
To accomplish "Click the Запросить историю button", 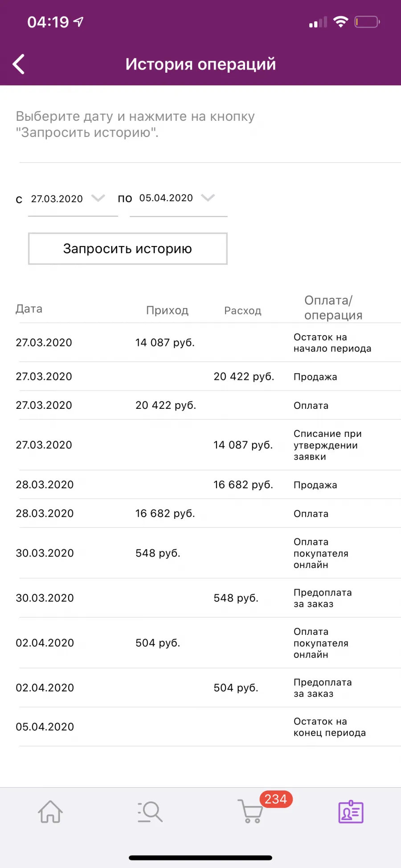I will 128,248.
